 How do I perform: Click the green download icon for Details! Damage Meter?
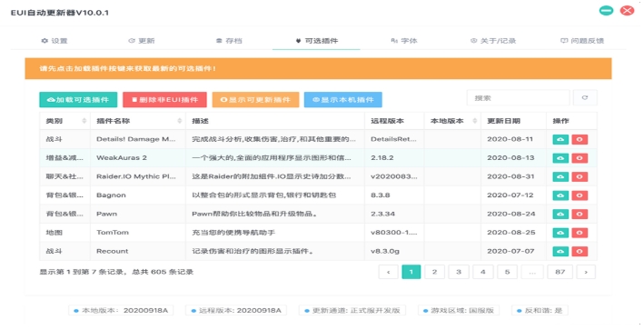point(560,139)
